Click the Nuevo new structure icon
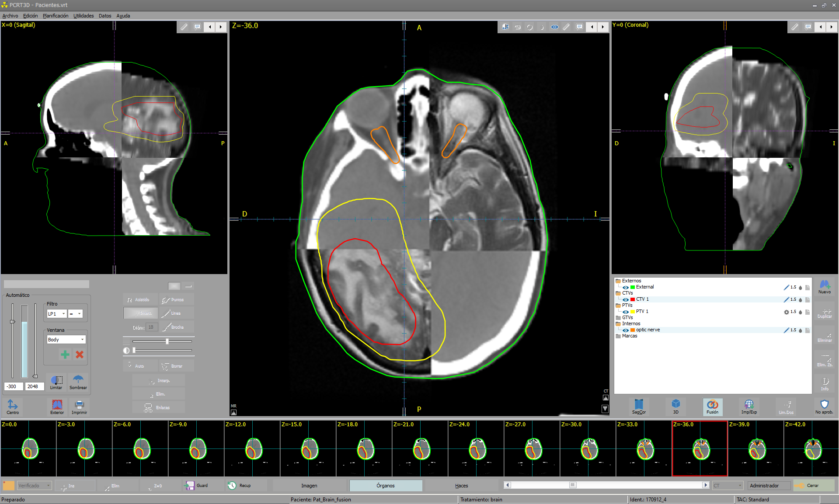The height and width of the screenshot is (504, 839). tap(824, 286)
